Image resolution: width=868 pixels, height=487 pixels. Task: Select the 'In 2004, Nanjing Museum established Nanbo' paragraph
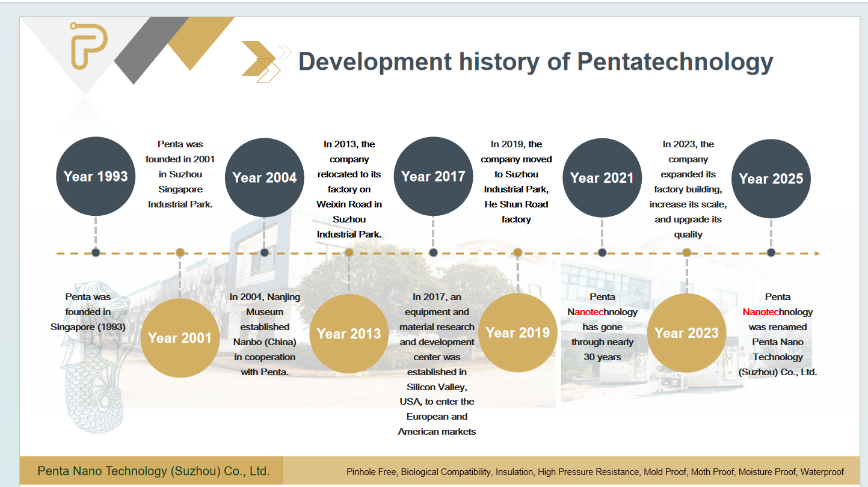pyautogui.click(x=265, y=334)
